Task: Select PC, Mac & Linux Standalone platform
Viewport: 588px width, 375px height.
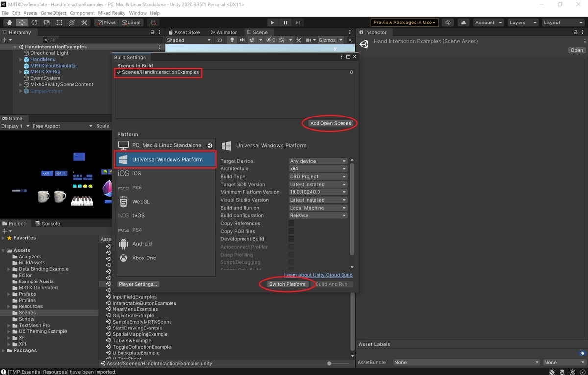Action: (166, 145)
